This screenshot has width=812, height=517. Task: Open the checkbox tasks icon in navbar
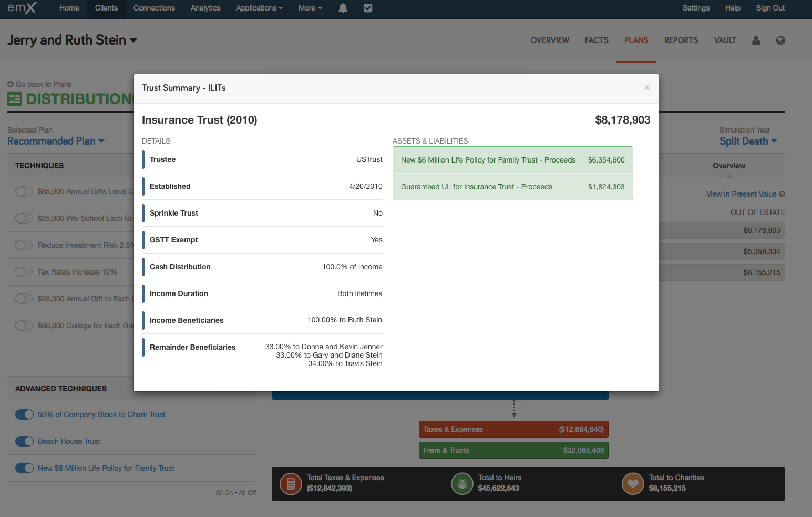368,8
